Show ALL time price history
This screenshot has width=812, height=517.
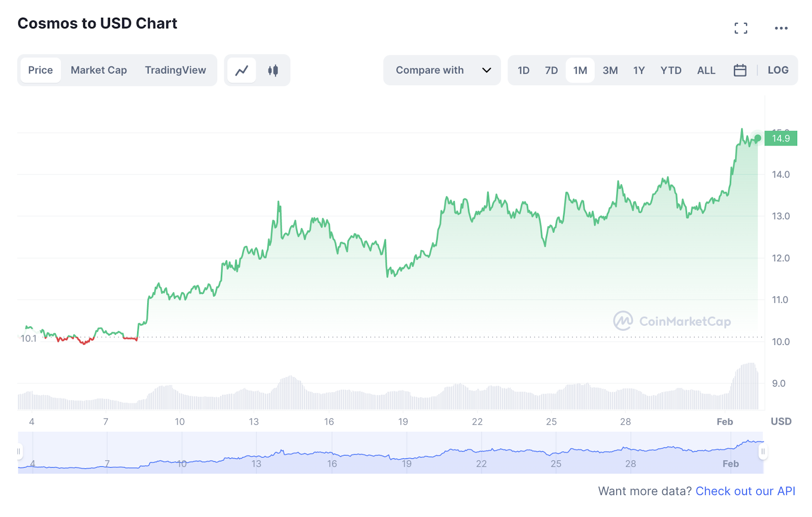coord(706,70)
